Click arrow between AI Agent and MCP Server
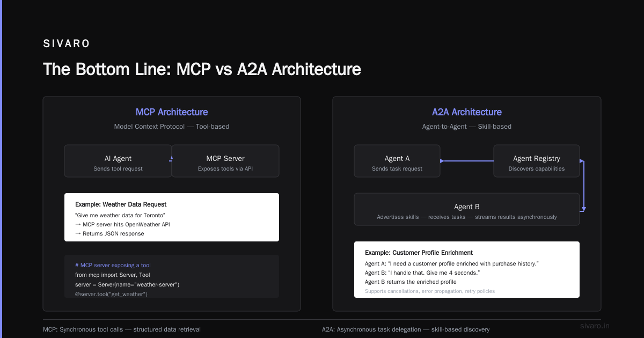This screenshot has width=644, height=338. (x=172, y=158)
